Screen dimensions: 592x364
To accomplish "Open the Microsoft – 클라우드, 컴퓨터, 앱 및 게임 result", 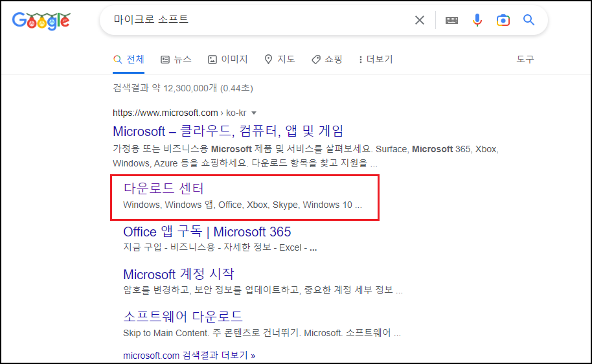I will (228, 131).
